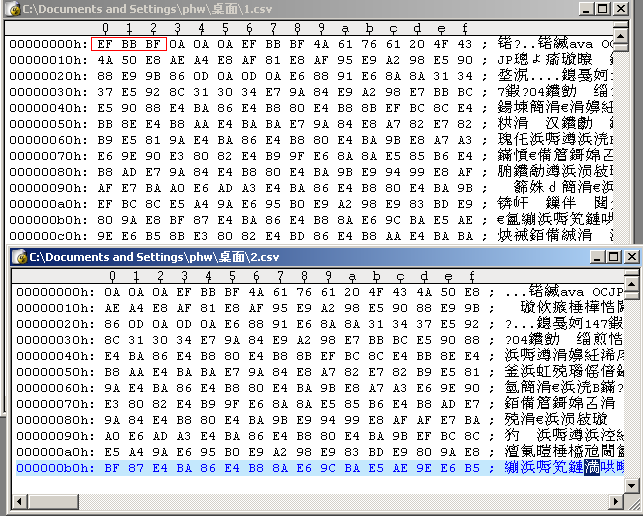
Task: Select byte 20 in row 00000000h of 1.csv
Action: [x=417, y=44]
